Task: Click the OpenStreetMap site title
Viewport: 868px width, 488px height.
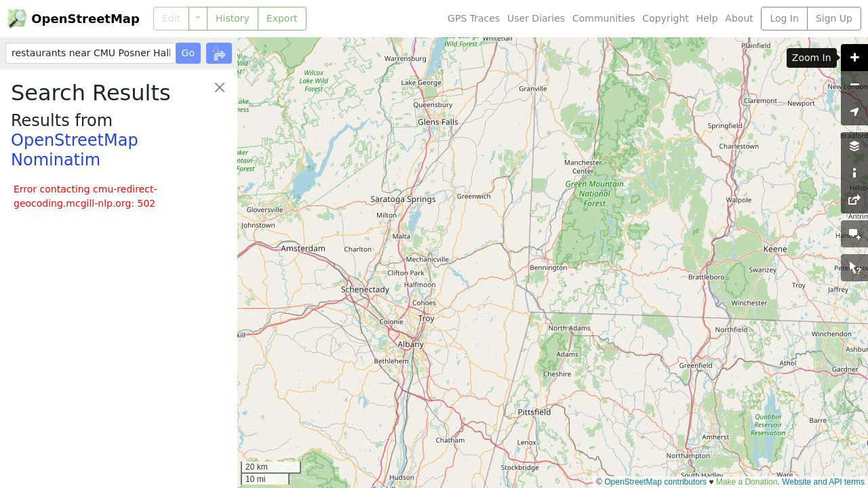Action: click(x=85, y=19)
